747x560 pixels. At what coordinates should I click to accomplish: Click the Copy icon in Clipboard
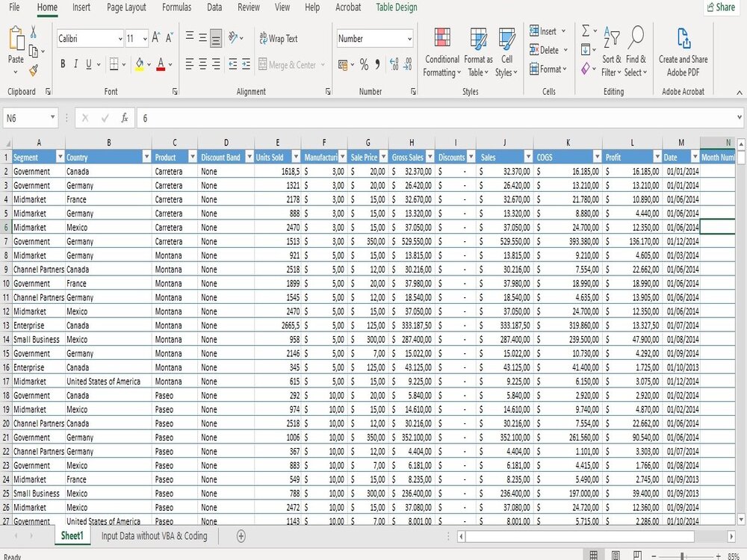pos(34,51)
